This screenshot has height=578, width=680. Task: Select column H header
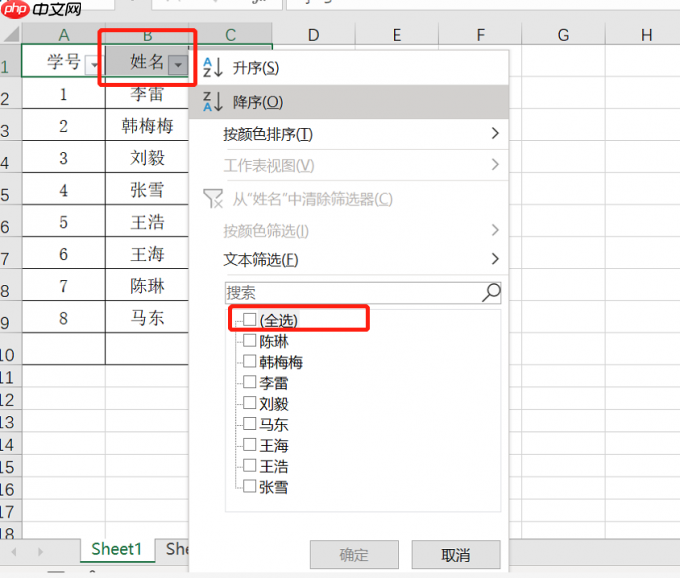tap(644, 34)
